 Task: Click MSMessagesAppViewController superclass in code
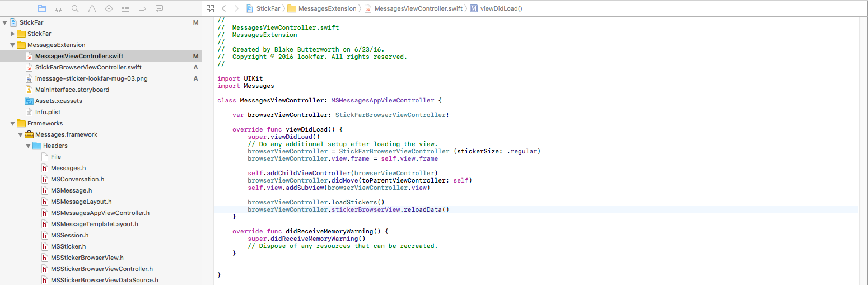tap(382, 101)
